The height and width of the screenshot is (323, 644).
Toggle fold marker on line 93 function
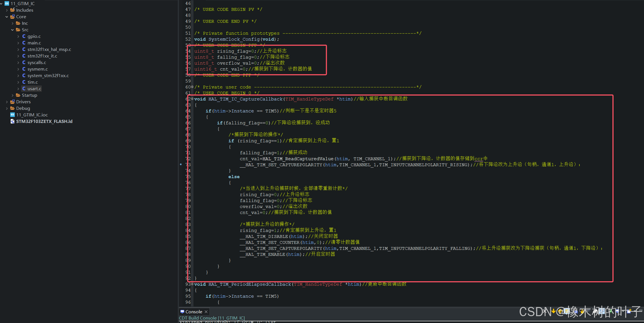click(x=192, y=284)
